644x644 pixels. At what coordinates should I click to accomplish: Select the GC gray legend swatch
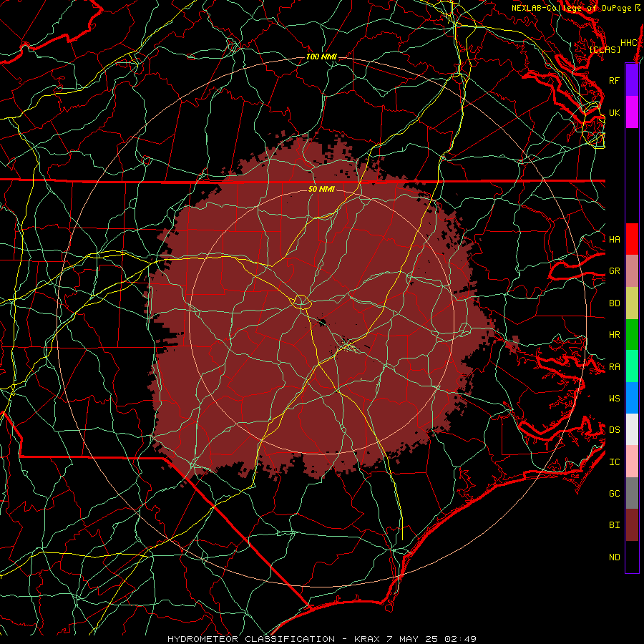632,493
